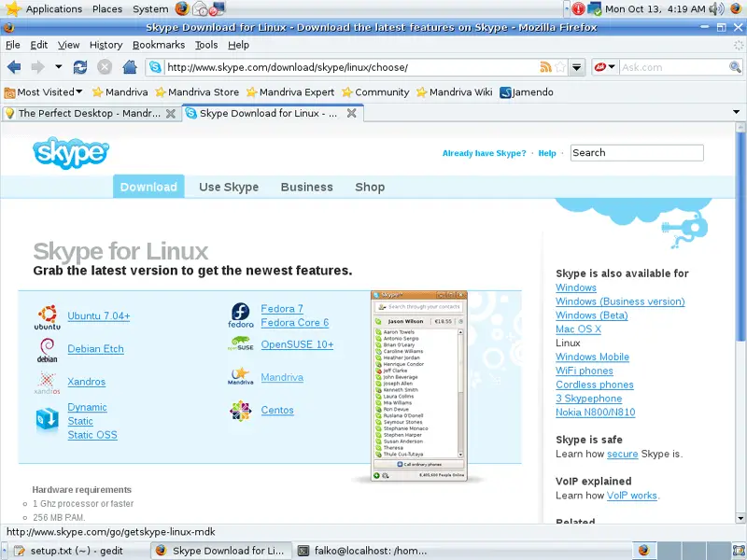
Task: Open the Tools menu
Action: click(206, 45)
